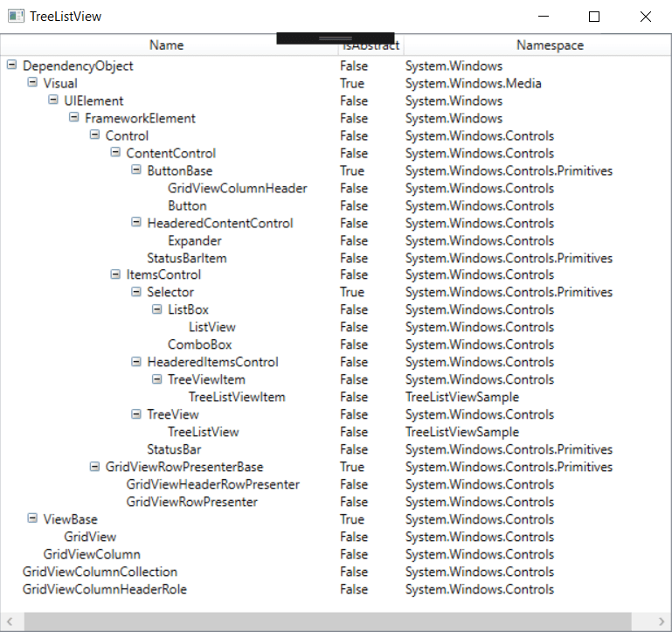Click the System.Windows.Media namespace cell
The width and height of the screenshot is (672, 632).
[x=473, y=83]
